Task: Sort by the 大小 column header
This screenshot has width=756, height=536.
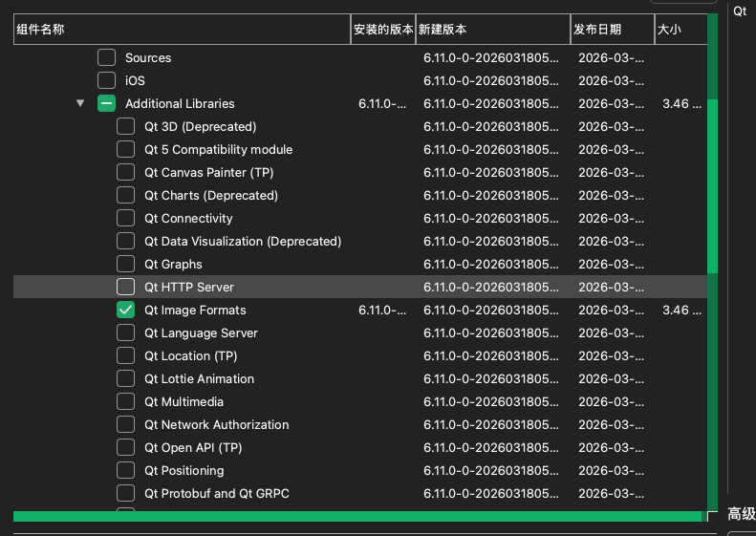Action: point(680,29)
